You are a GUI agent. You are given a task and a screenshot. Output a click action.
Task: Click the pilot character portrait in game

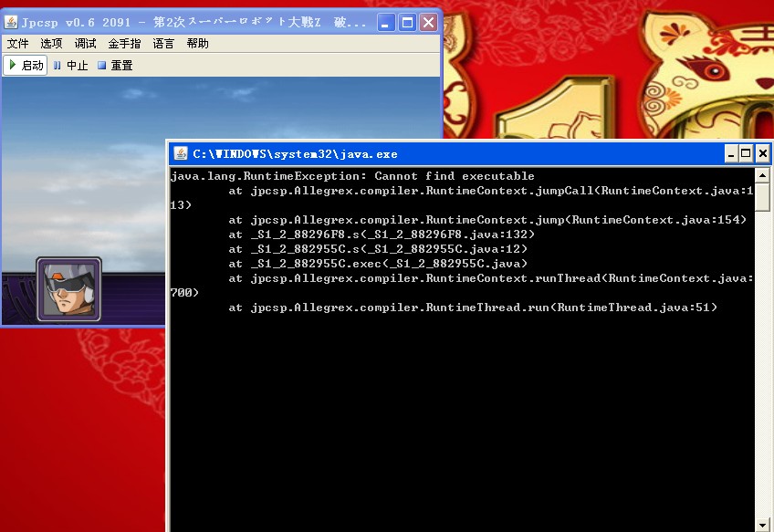[68, 289]
